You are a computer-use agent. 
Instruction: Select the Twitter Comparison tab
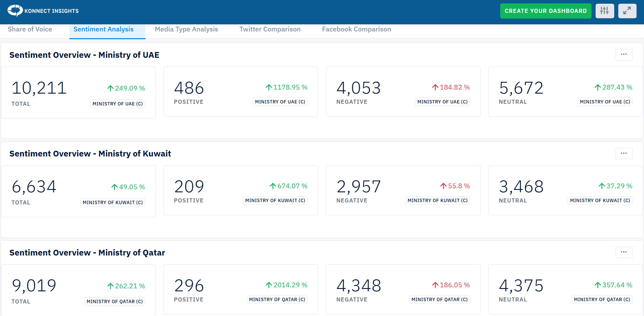tap(270, 29)
